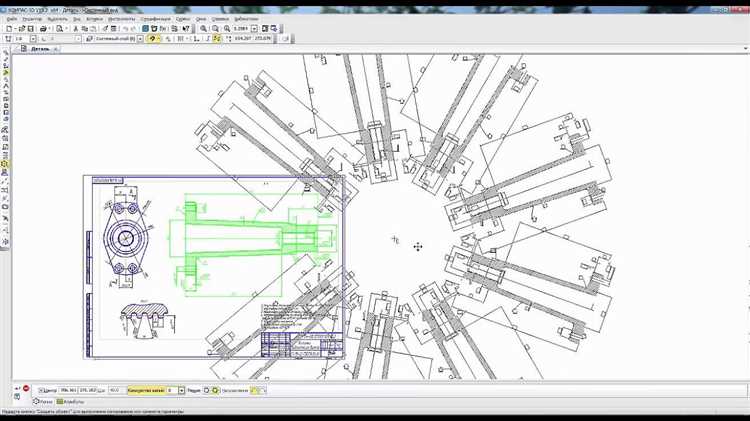Open the Инструменты menu
Viewport: 750px width, 421px height.
121,19
